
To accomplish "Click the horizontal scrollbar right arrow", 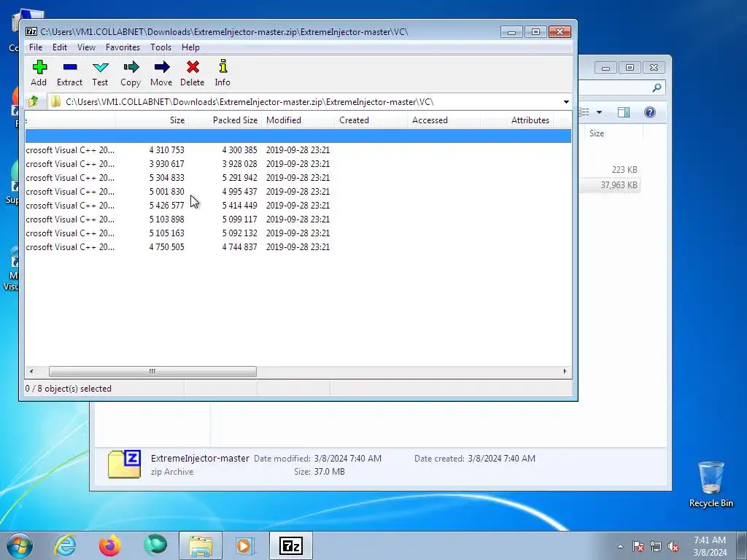I will (565, 371).
